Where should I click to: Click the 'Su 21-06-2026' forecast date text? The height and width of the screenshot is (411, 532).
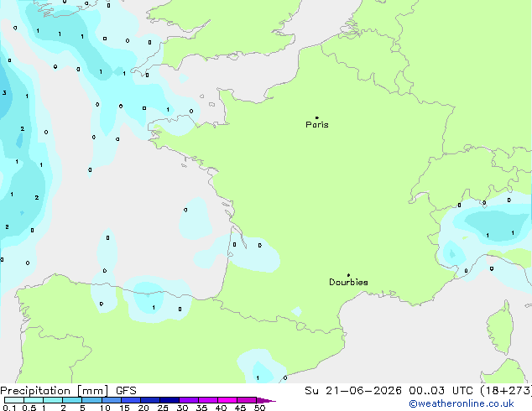tap(353, 391)
